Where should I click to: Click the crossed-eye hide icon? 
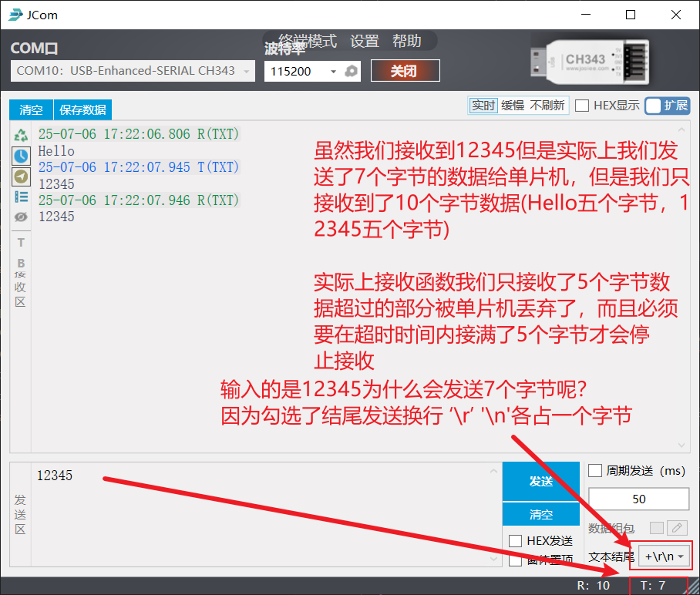coord(21,217)
